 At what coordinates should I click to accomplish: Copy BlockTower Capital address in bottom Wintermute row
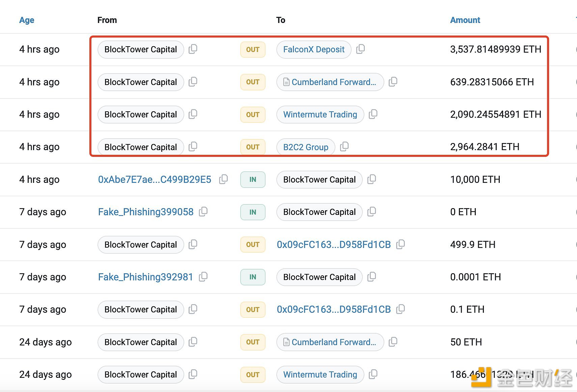[193, 374]
